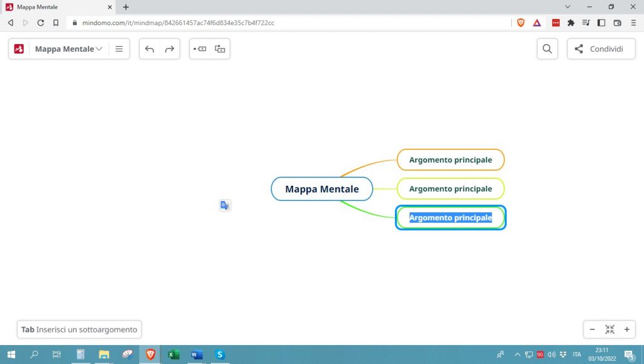
Task: Open a new browser tab
Action: click(126, 7)
